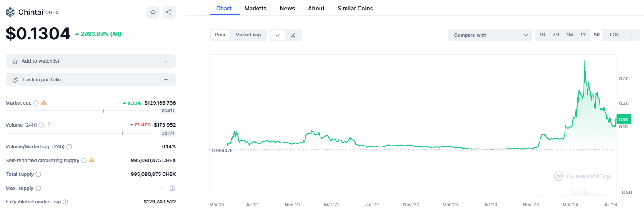
Task: Switch to line chart view icon
Action: pyautogui.click(x=278, y=35)
